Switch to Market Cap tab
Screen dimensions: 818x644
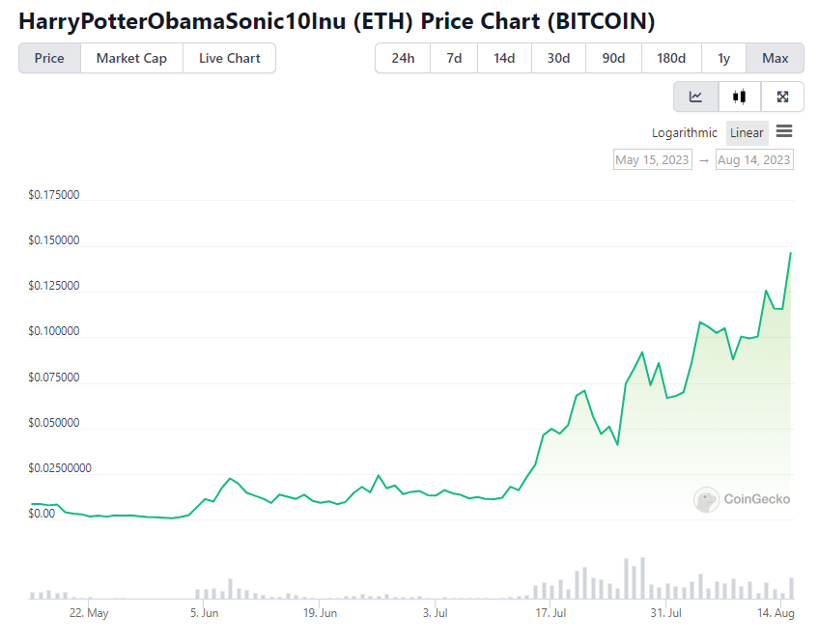tap(131, 58)
